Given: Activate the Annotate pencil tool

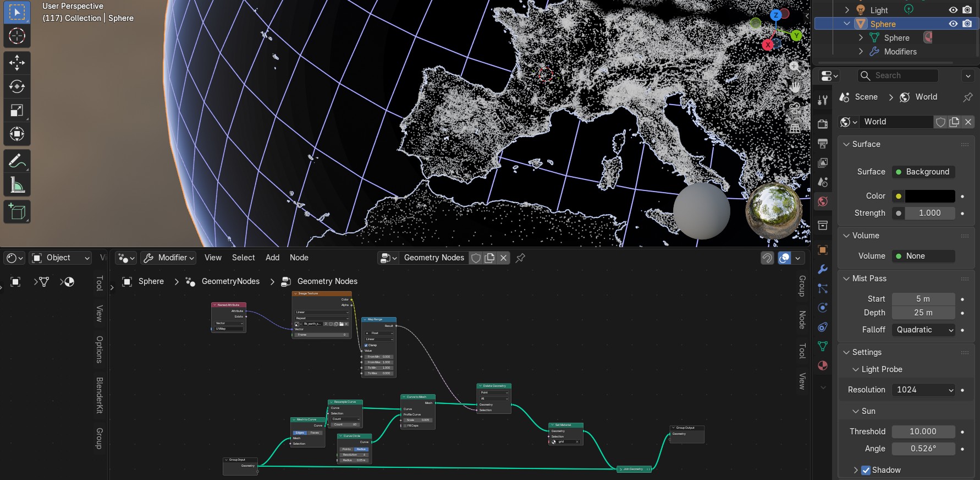Looking at the screenshot, I should 16,161.
